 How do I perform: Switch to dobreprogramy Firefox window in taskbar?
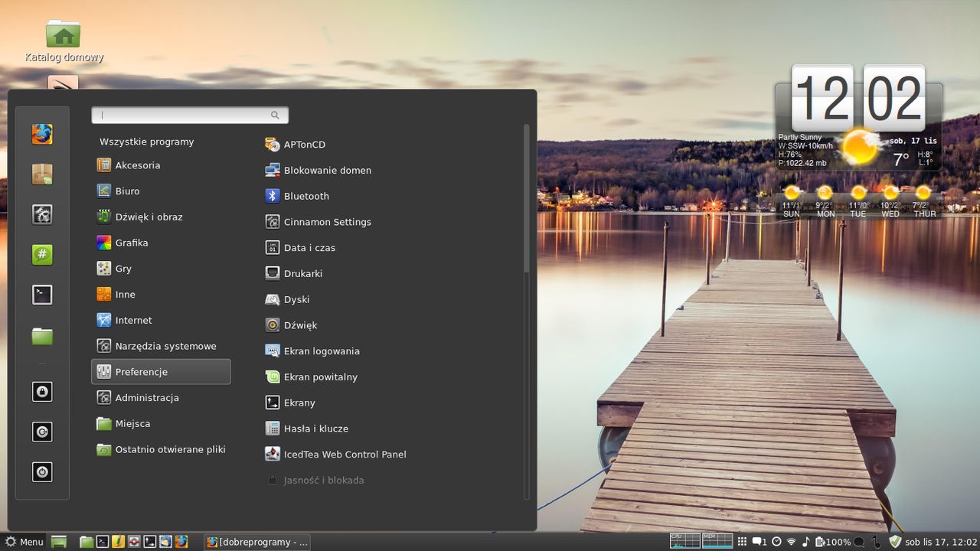(x=257, y=542)
